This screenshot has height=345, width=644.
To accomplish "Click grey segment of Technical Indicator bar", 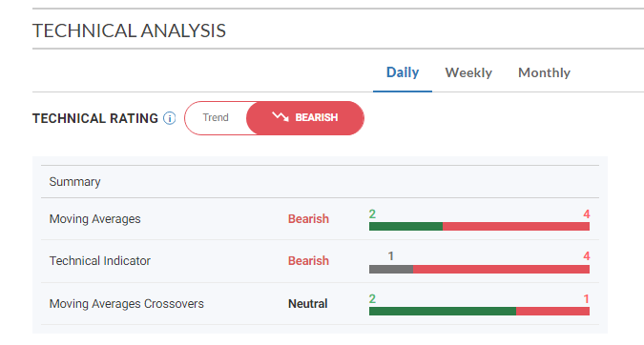I will tap(391, 269).
